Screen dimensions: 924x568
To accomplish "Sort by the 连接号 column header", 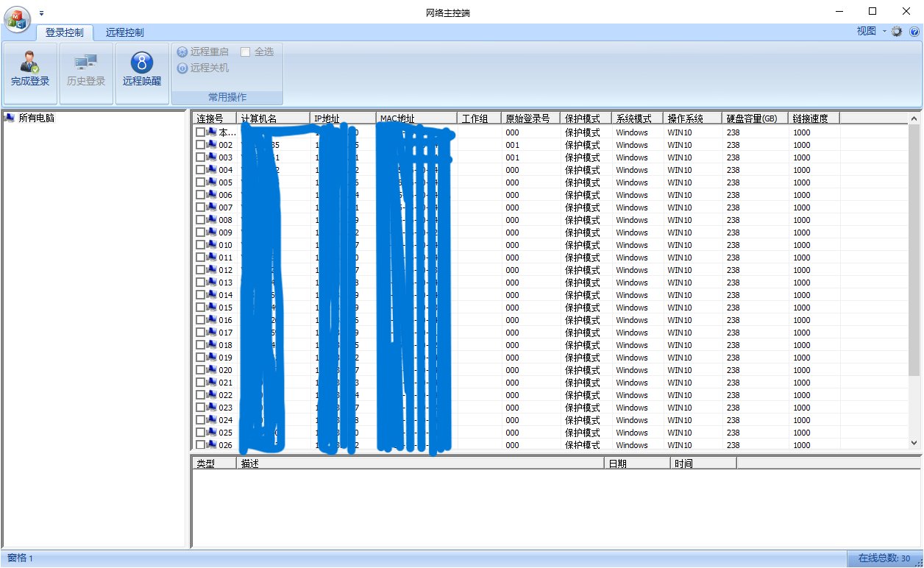I will (215, 118).
